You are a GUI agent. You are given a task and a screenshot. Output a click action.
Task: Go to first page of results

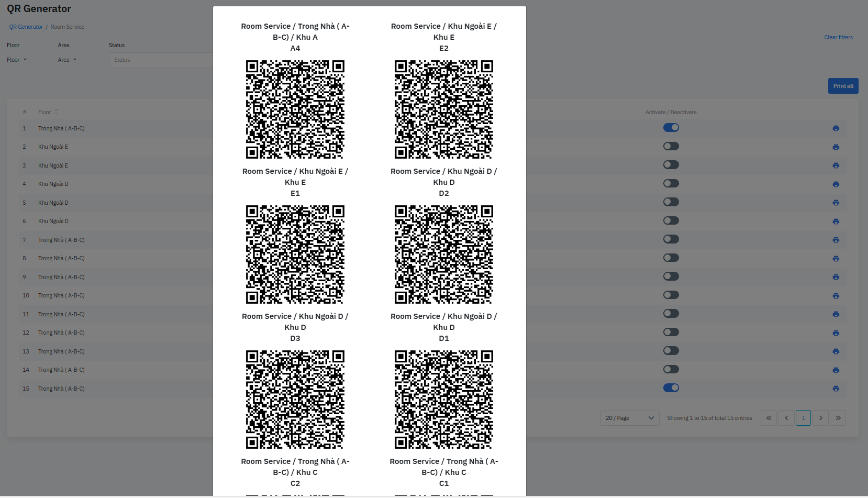(x=769, y=418)
